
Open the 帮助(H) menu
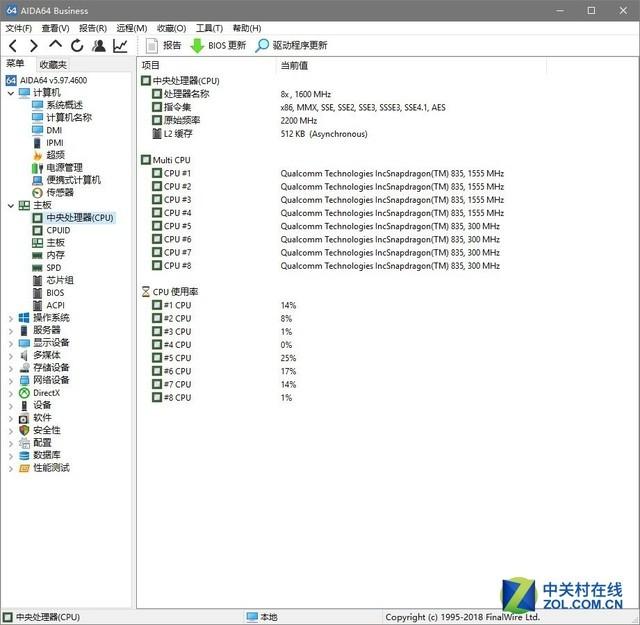[x=247, y=28]
